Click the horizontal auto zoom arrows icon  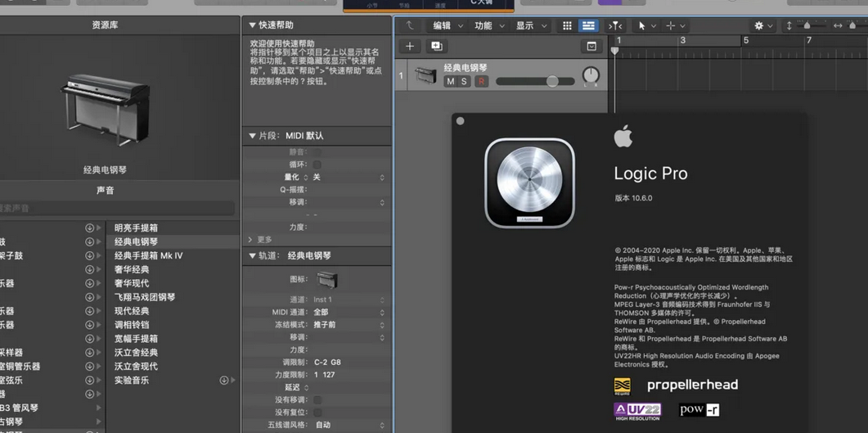pyautogui.click(x=838, y=25)
